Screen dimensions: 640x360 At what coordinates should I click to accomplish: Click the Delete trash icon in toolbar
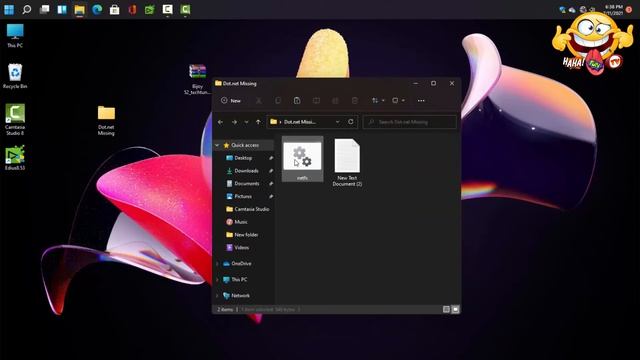click(355, 100)
